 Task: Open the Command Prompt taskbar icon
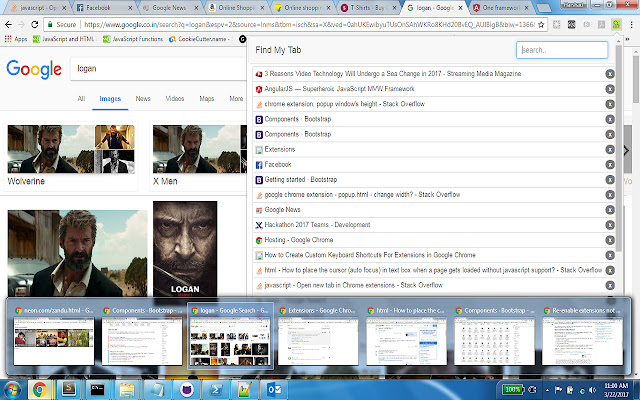pyautogui.click(x=97, y=390)
